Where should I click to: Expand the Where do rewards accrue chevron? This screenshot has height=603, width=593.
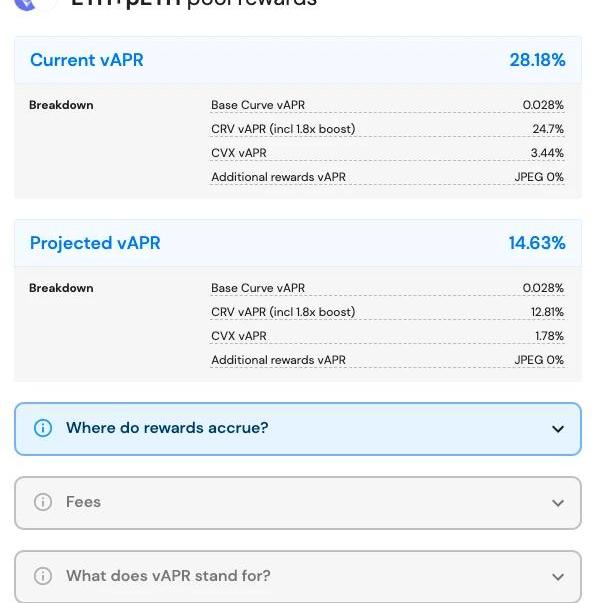pos(558,429)
